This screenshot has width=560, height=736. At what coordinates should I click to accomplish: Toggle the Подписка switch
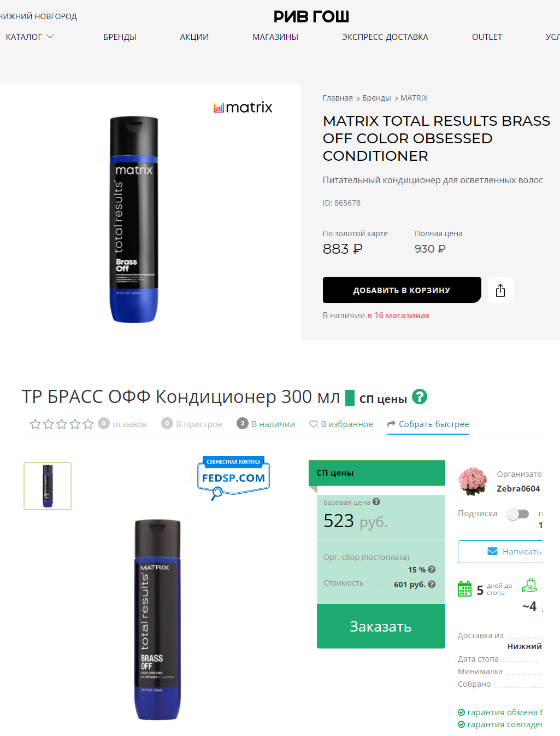(518, 514)
